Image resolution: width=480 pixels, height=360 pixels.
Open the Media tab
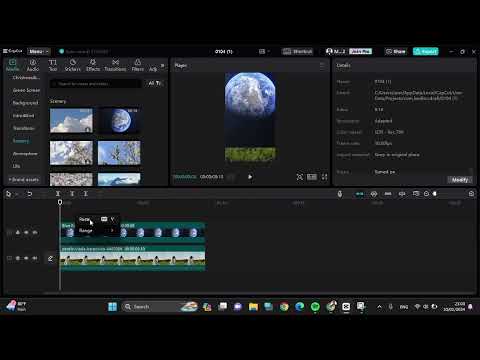(x=13, y=65)
